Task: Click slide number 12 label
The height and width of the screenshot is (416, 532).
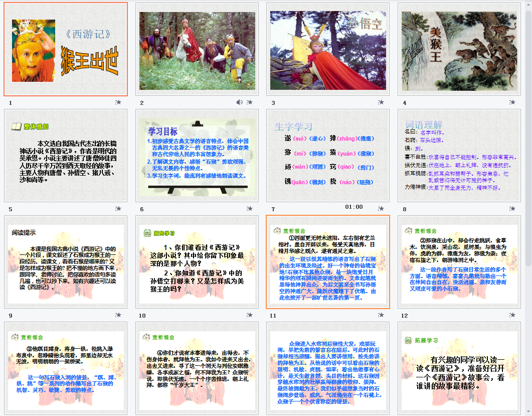Action: pyautogui.click(x=405, y=316)
